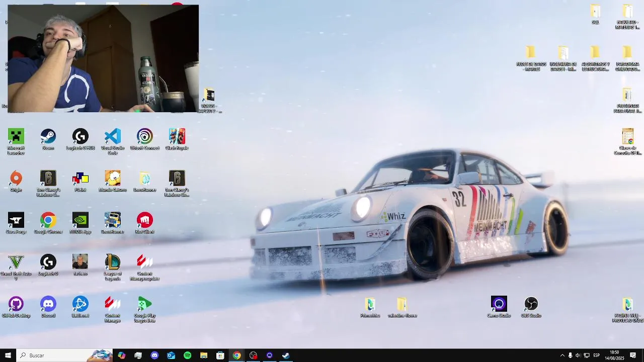Open Task View from the taskbar
Image resolution: width=644 pixels, height=362 pixels.
click(138, 355)
